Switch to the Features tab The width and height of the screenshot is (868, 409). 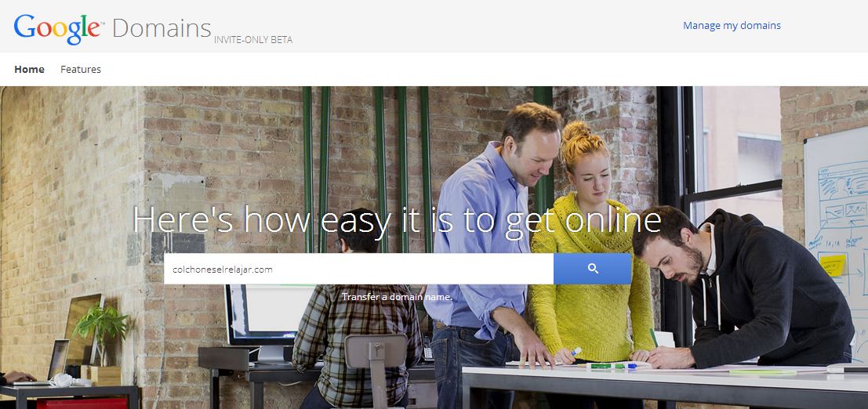point(81,69)
